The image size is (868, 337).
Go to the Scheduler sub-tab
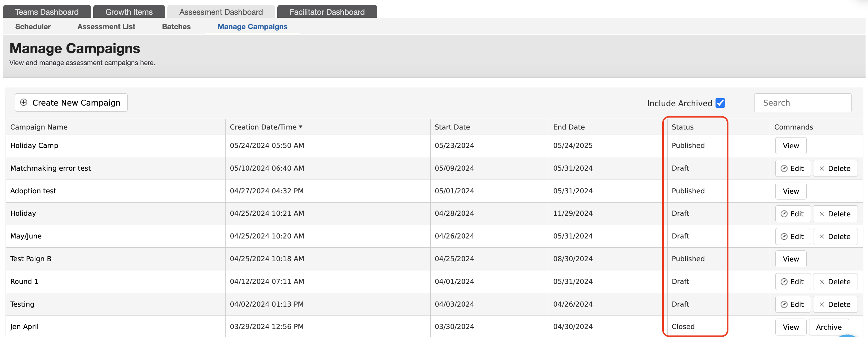33,27
